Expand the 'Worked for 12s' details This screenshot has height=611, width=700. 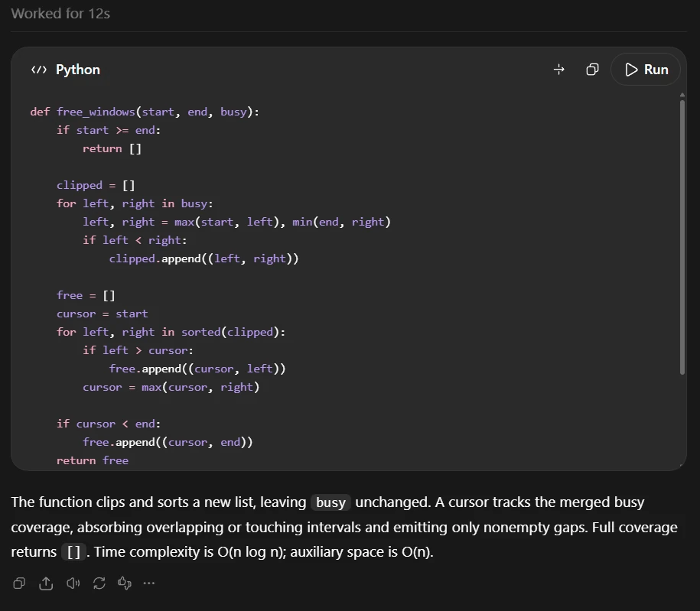pyautogui.click(x=60, y=14)
